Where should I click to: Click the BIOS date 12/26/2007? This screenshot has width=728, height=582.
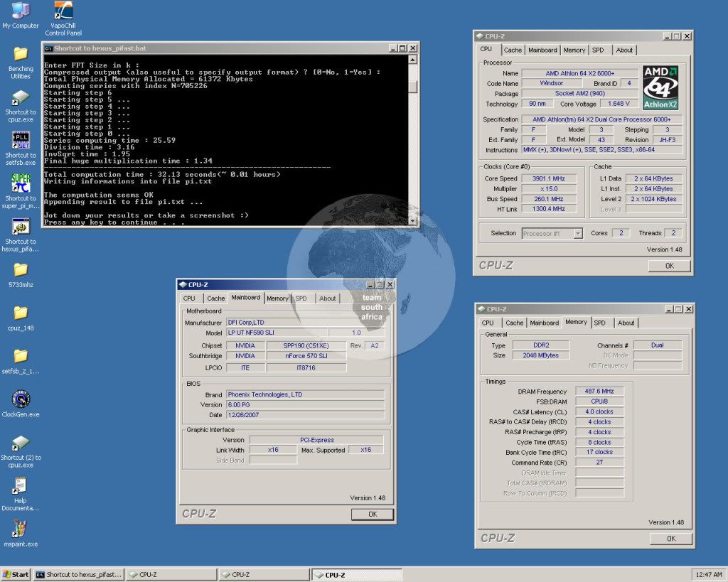[305, 415]
